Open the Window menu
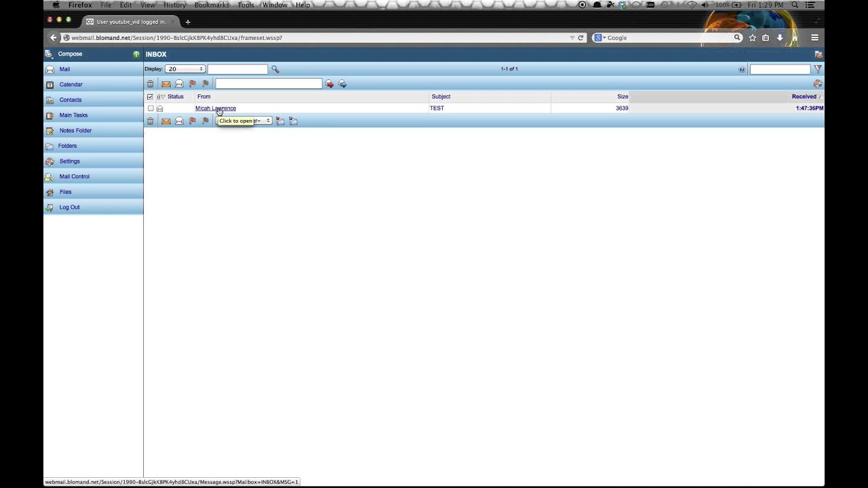Image resolution: width=868 pixels, height=488 pixels. pos(275,5)
